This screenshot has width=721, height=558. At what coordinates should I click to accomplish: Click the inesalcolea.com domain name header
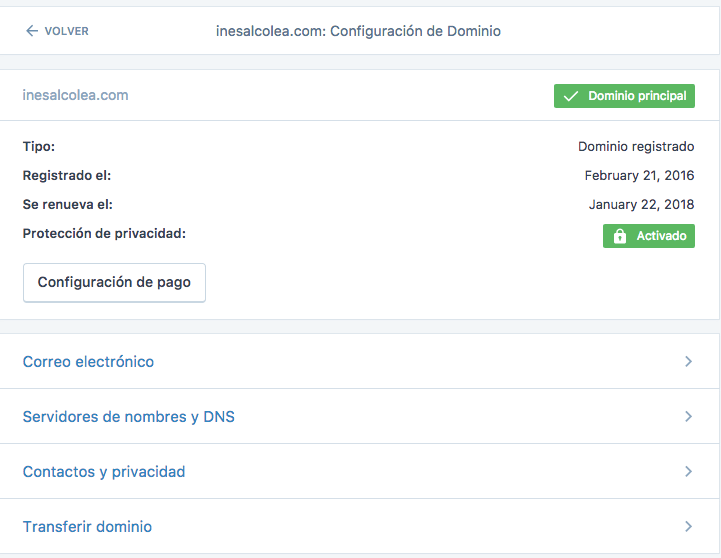click(75, 95)
